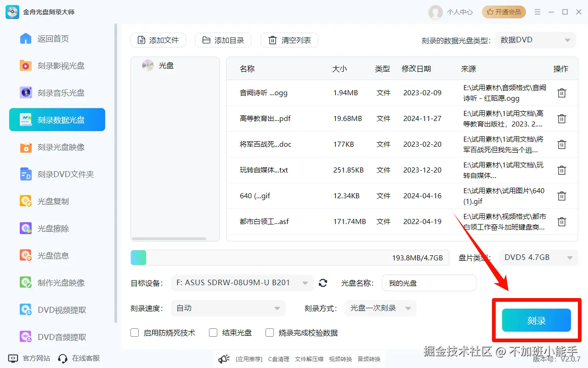Select the 刻录数据光盘 sidebar item
Viewport: 588px width, 368px height.
pyautogui.click(x=57, y=120)
